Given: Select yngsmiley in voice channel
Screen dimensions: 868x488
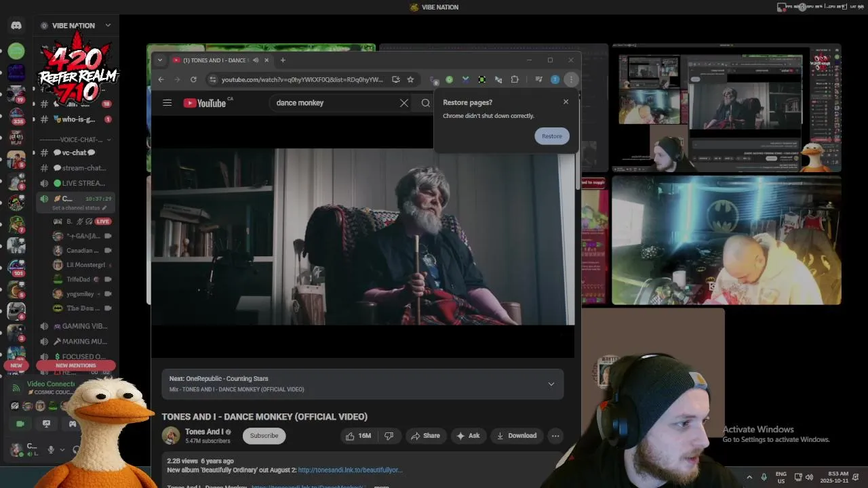Looking at the screenshot, I should [x=82, y=294].
